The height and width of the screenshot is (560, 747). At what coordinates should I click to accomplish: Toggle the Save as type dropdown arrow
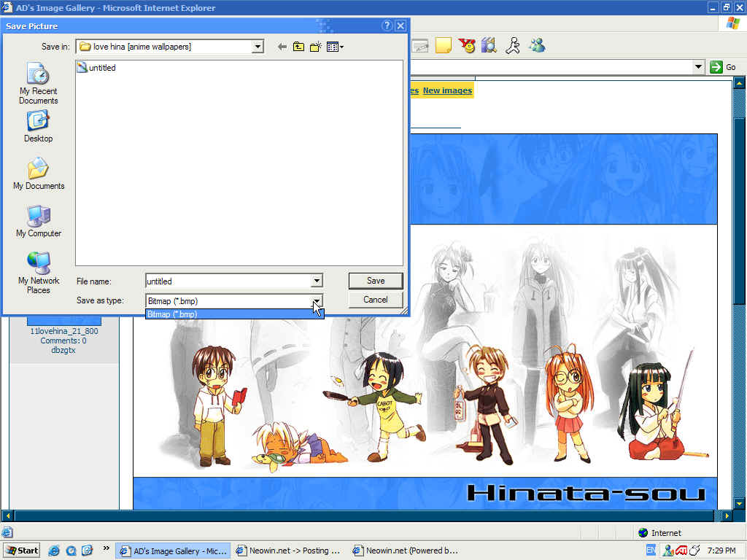click(317, 301)
